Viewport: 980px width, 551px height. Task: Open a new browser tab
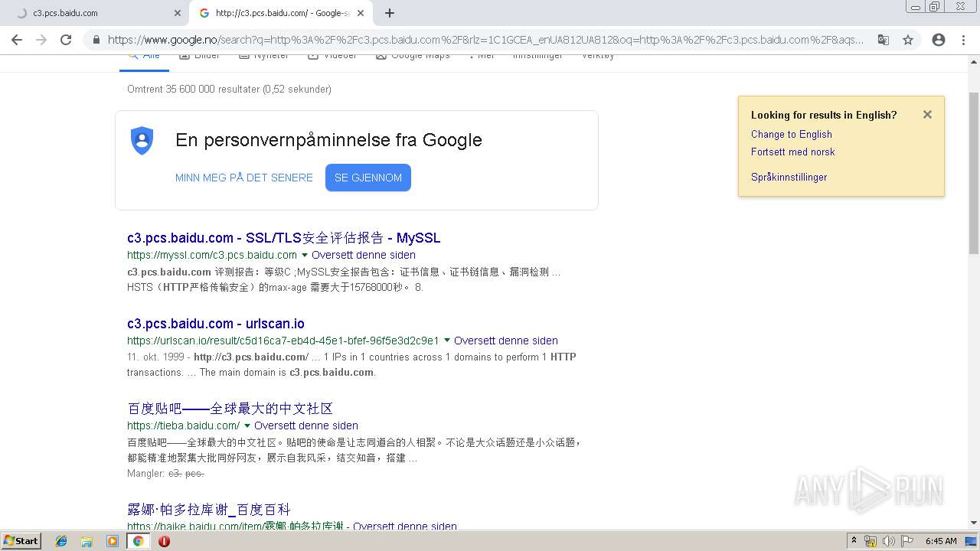[390, 13]
